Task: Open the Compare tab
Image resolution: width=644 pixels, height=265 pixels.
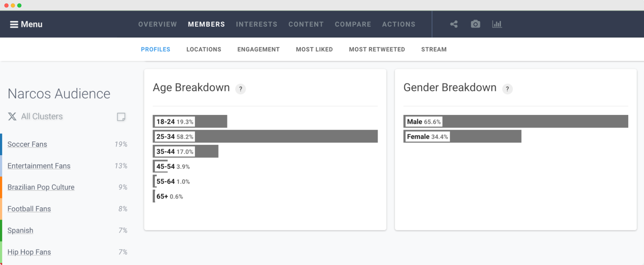Action: [x=353, y=24]
